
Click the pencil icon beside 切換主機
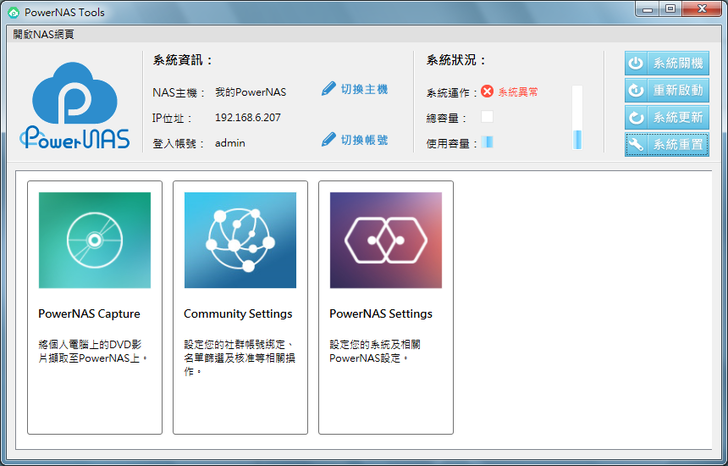328,89
